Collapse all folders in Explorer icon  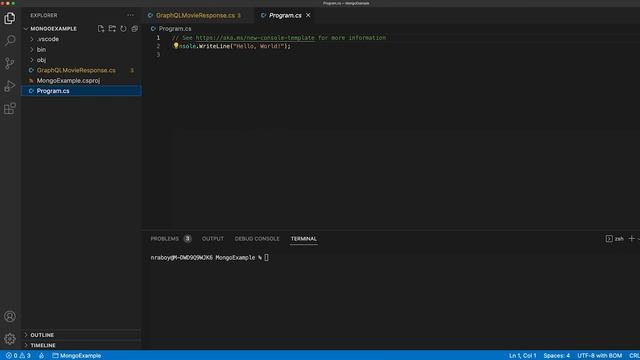[x=134, y=29]
